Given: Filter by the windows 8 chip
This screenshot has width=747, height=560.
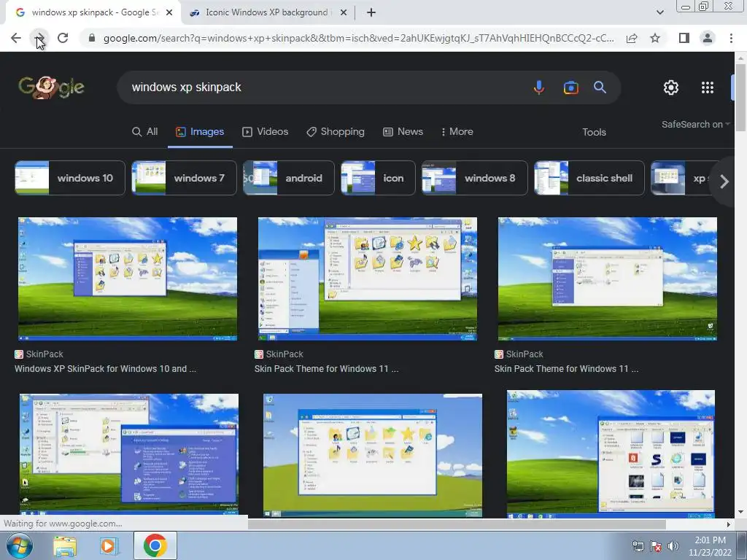Looking at the screenshot, I should pyautogui.click(x=475, y=178).
